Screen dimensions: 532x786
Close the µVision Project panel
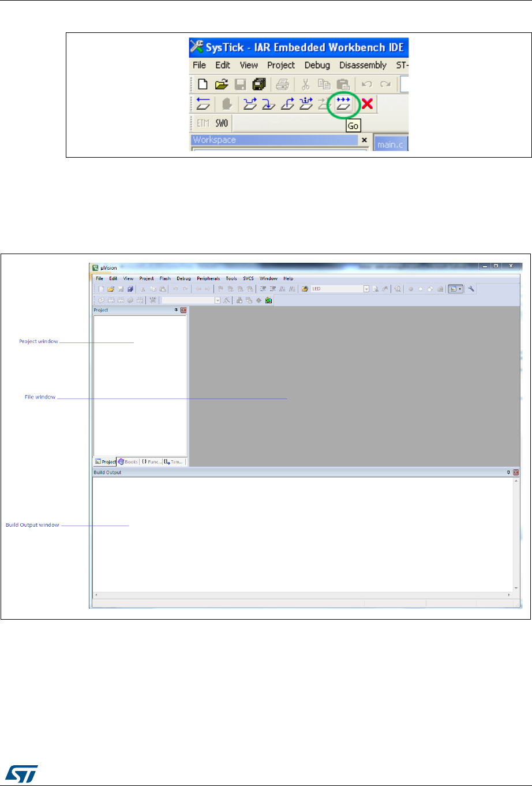[x=183, y=310]
